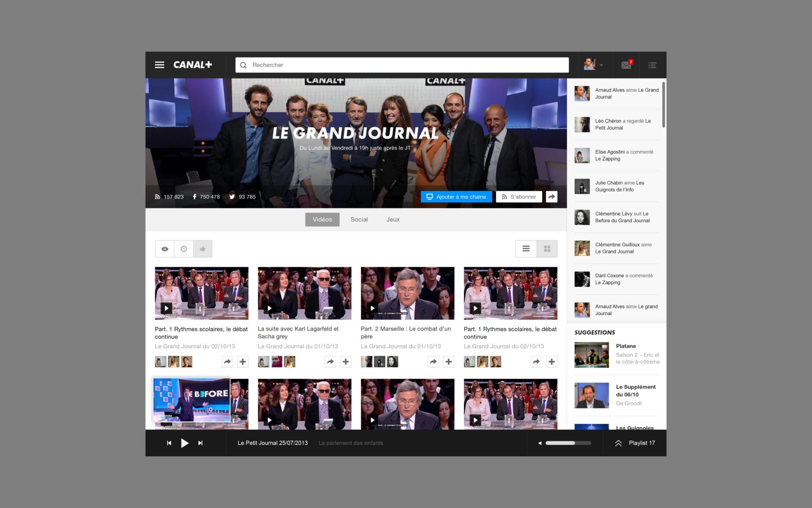This screenshot has height=508, width=812.
Task: Click the playlist icon in top bar
Action: 652,65
